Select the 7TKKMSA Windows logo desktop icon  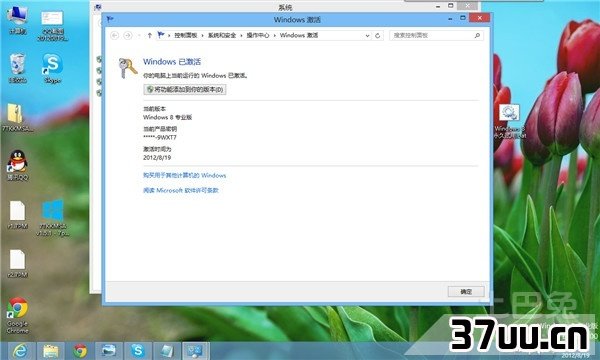52,218
